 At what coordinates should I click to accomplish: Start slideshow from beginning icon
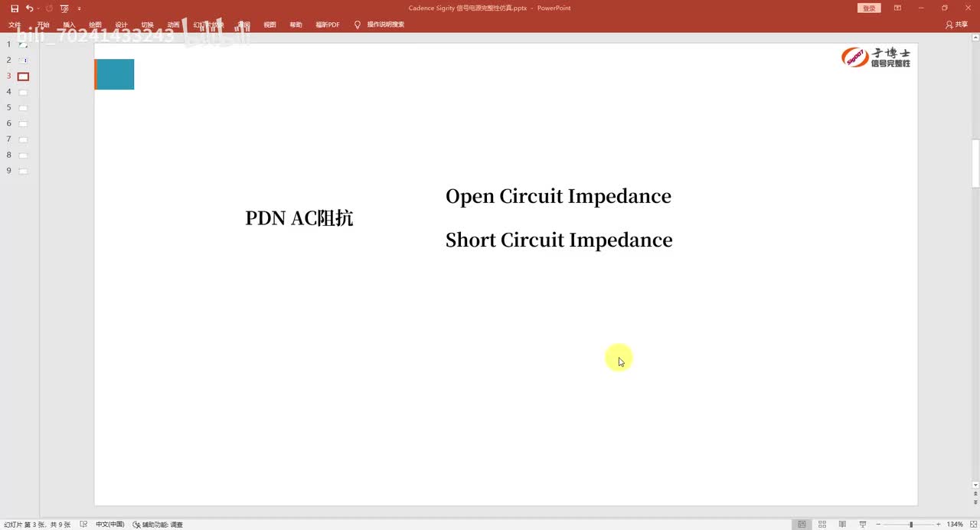point(64,8)
